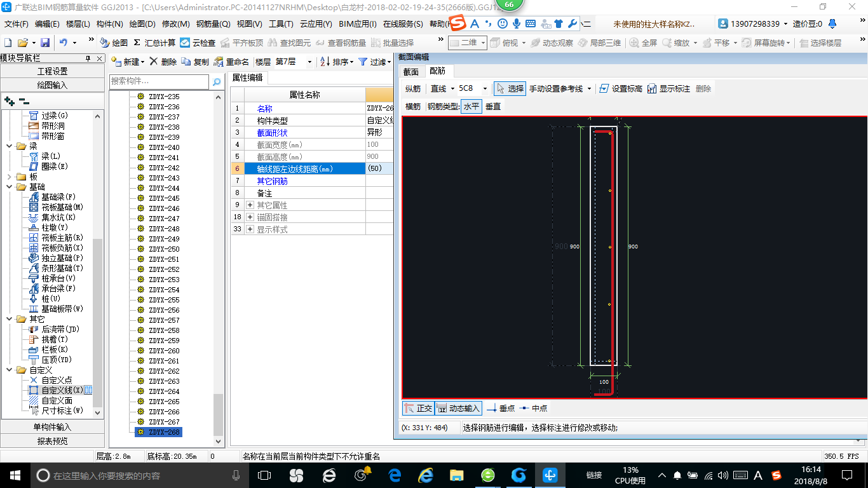Select the 纵筋 longitudinal rebar mode
This screenshot has width=868, height=488.
click(x=413, y=88)
